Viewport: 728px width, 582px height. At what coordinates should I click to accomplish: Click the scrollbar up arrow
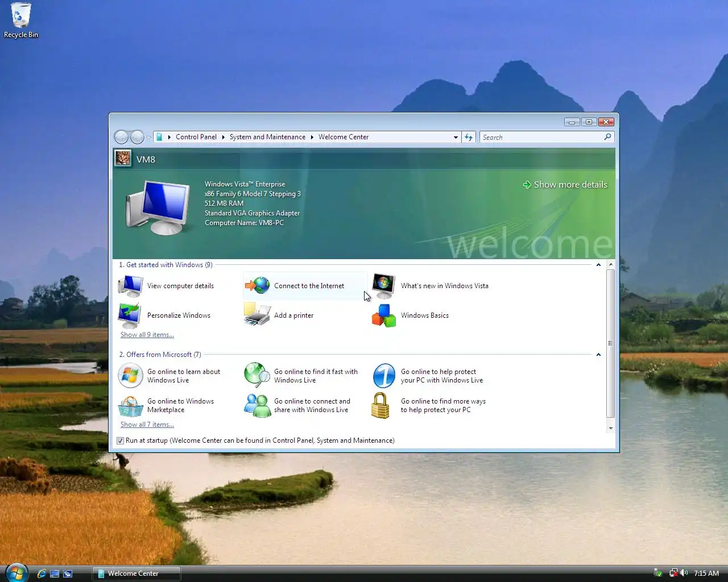[611, 265]
